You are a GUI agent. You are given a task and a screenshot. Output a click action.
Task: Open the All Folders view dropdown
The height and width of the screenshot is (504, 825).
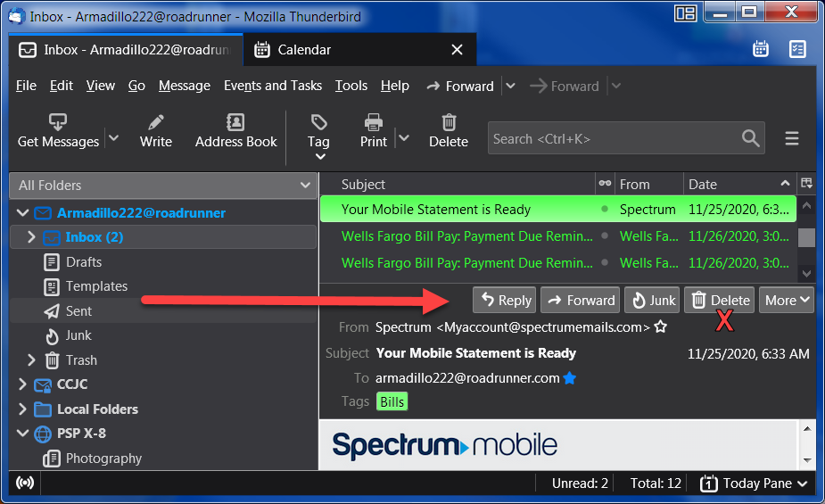[x=163, y=186]
